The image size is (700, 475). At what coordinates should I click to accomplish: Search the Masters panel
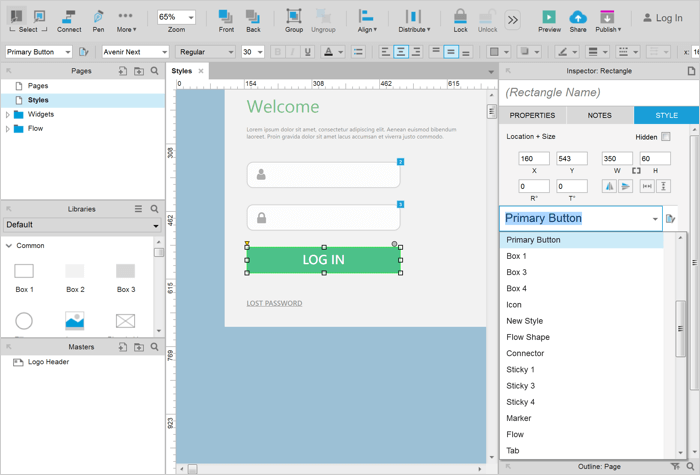[154, 347]
